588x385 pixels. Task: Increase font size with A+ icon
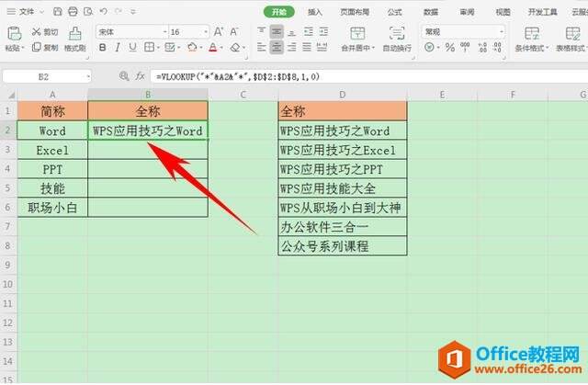pyautogui.click(x=219, y=32)
